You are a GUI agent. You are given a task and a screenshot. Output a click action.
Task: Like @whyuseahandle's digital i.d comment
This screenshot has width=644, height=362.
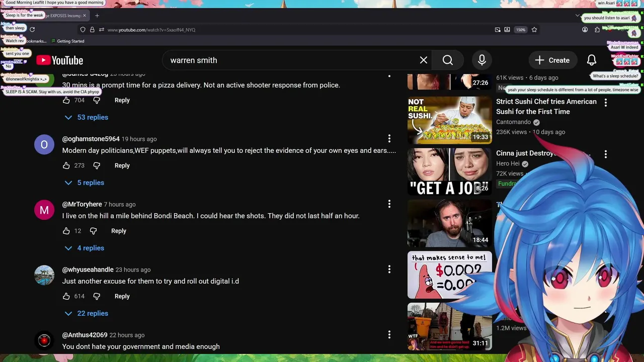pos(66,296)
